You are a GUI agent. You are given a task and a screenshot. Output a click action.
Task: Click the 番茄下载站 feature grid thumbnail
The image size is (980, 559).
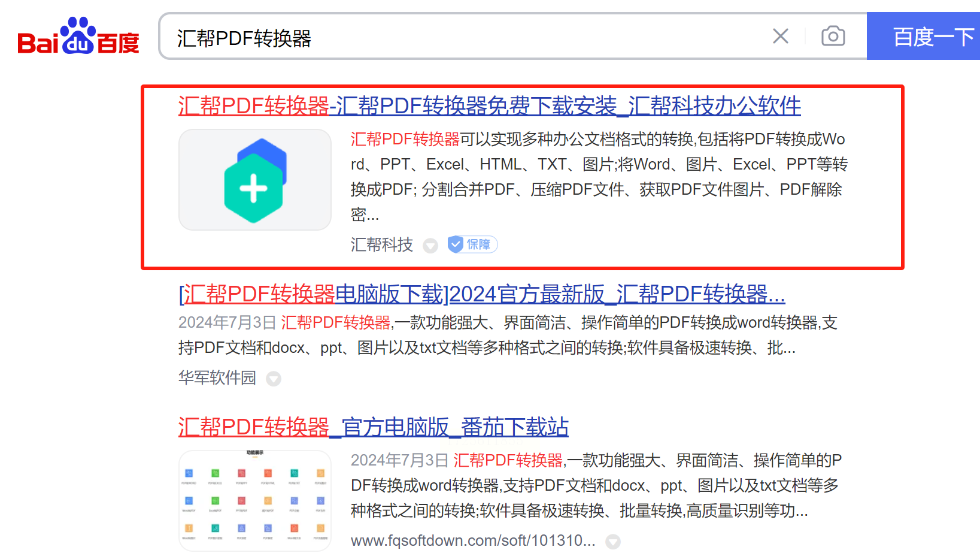pyautogui.click(x=254, y=500)
